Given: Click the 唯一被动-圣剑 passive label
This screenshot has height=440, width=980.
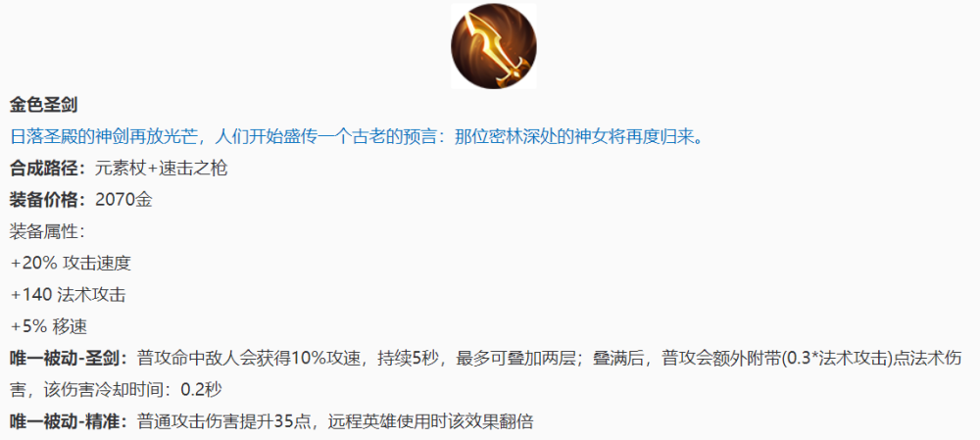Looking at the screenshot, I should pyautogui.click(x=69, y=359).
